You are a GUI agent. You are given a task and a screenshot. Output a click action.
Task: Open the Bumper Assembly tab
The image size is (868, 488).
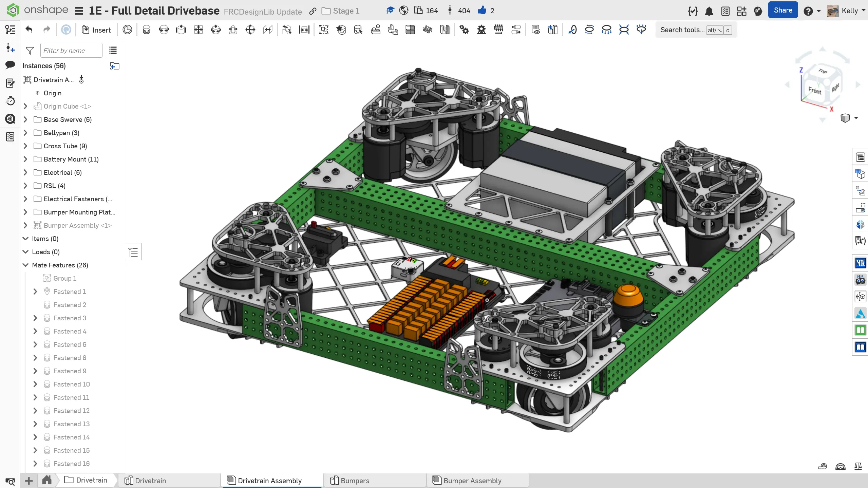click(x=472, y=481)
